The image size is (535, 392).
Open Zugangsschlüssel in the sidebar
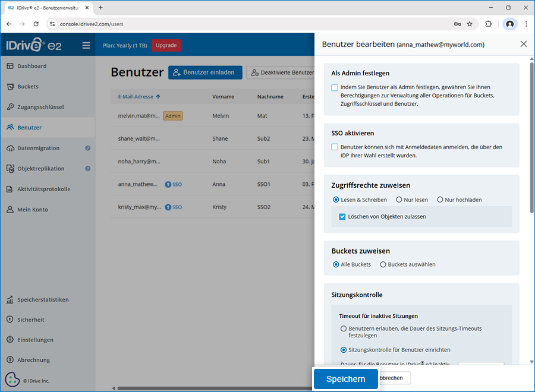pos(40,107)
